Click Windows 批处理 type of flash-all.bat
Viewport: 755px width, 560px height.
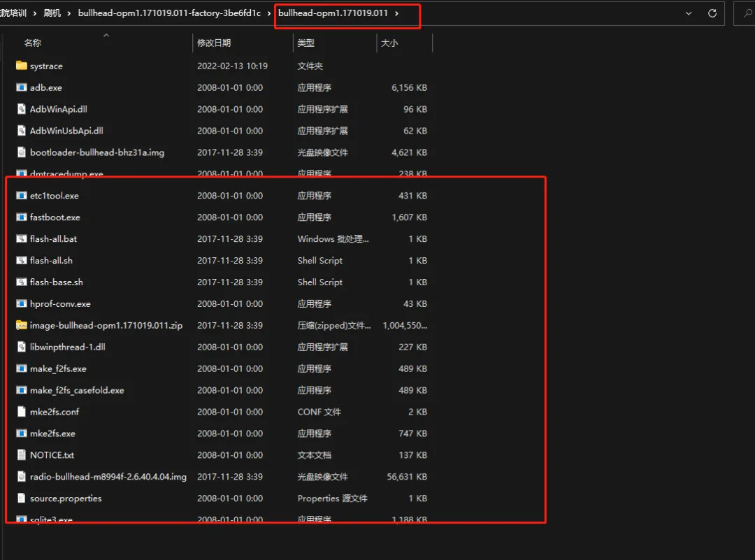tap(333, 239)
